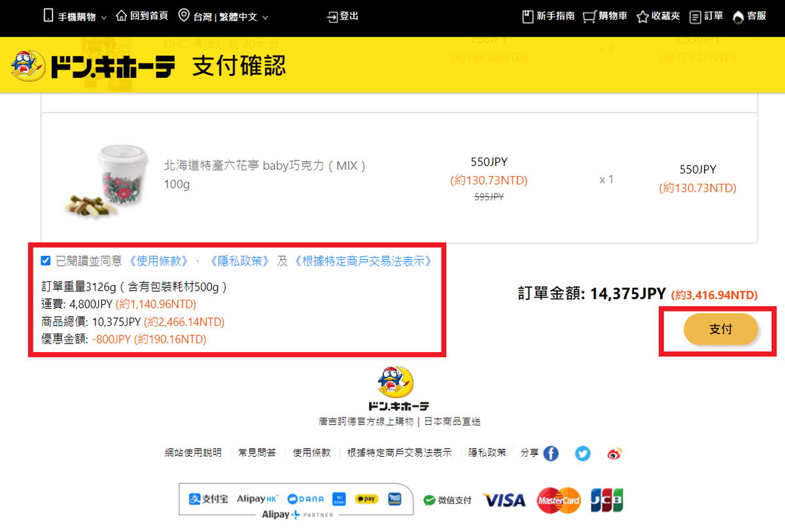785x532 pixels.
Task: Click the Facebook share icon
Action: (x=551, y=453)
